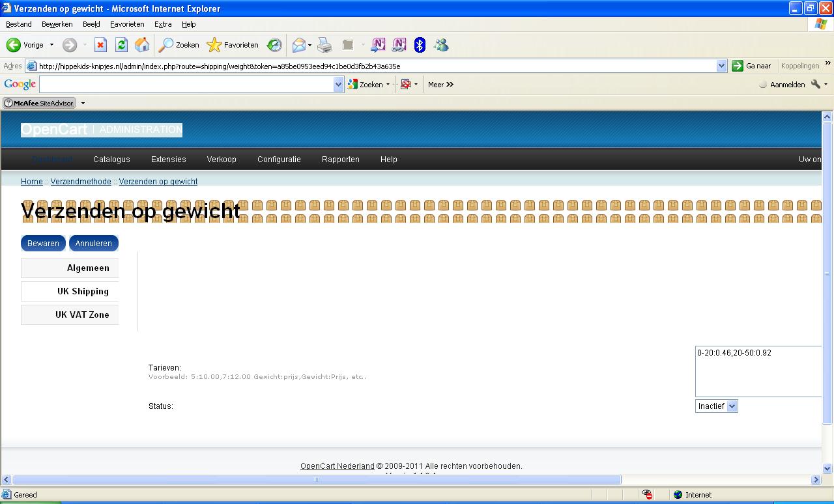Click the Refresh page icon
834x504 pixels.
pos(121,45)
